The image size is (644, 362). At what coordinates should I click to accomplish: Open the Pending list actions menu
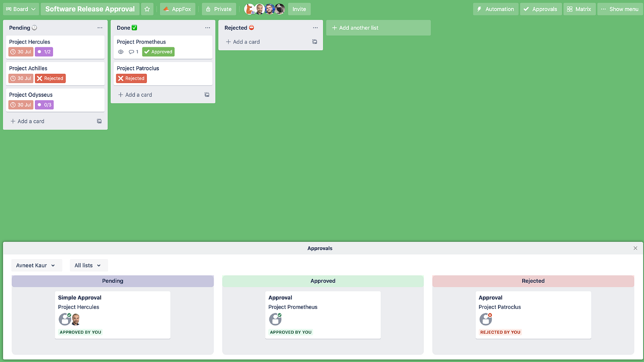100,28
